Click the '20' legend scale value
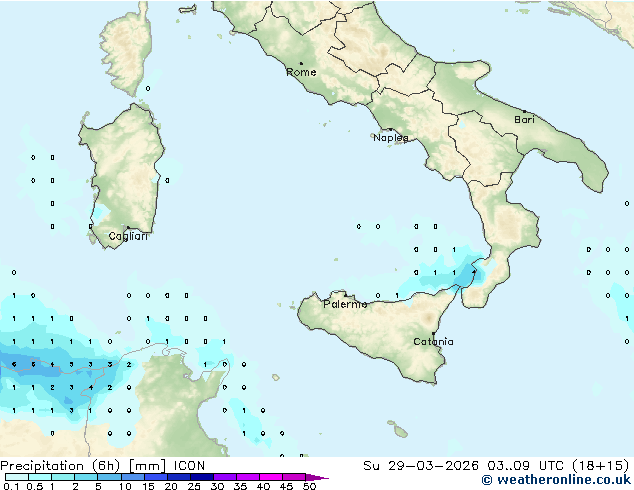The height and width of the screenshot is (490, 634). point(171,486)
